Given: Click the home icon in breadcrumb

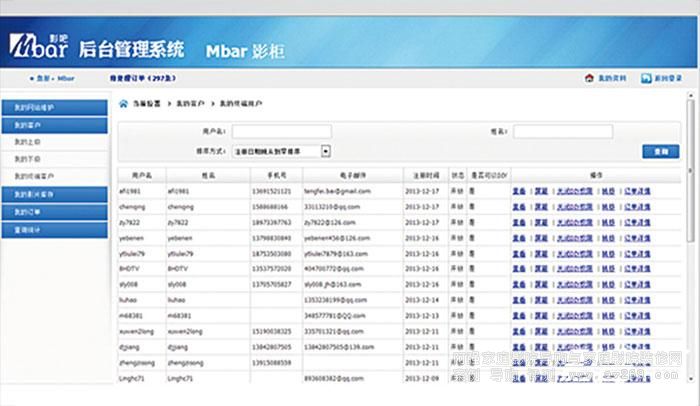Looking at the screenshot, I should pyautogui.click(x=124, y=104).
